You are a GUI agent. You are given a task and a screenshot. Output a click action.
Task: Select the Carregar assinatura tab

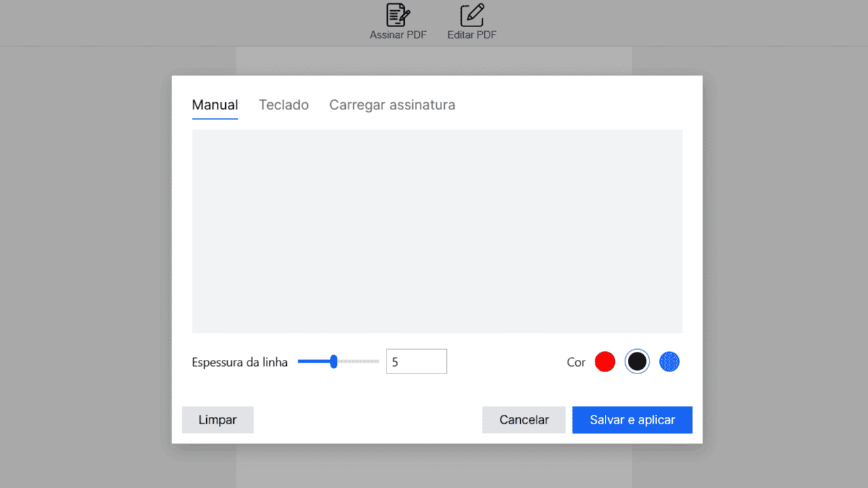coord(392,105)
